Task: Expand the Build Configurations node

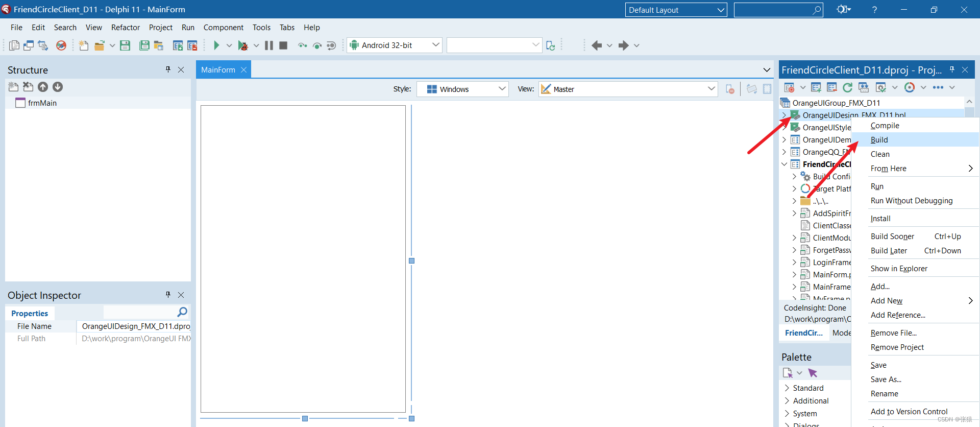Action: point(794,176)
